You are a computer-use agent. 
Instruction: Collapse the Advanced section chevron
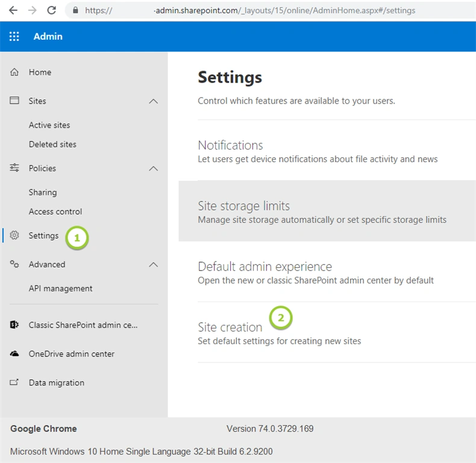coord(154,265)
